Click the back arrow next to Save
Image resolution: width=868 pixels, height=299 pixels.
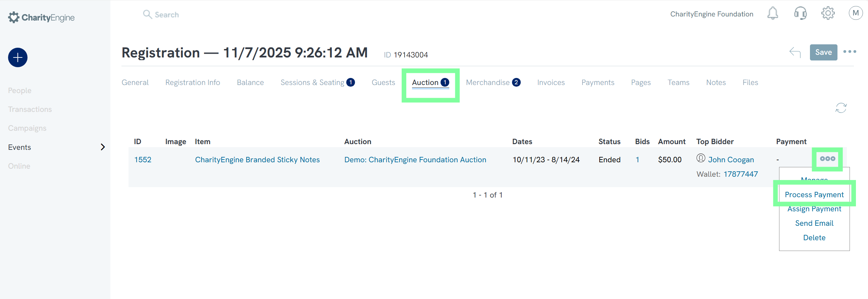tap(795, 52)
